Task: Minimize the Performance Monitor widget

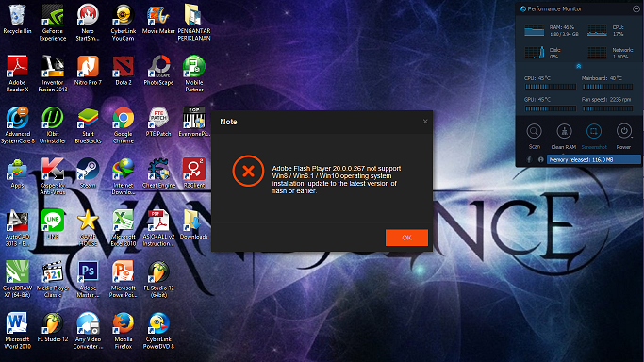Action: [x=636, y=8]
